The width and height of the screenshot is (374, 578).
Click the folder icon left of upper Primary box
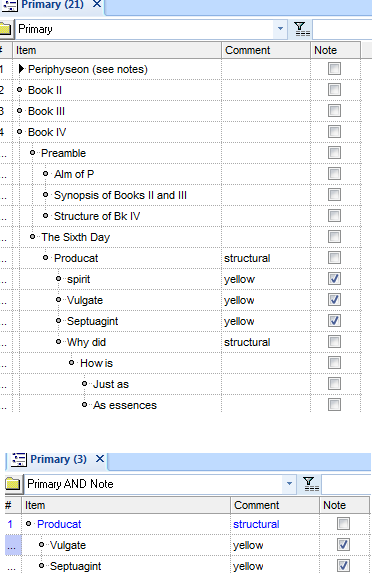point(5,29)
